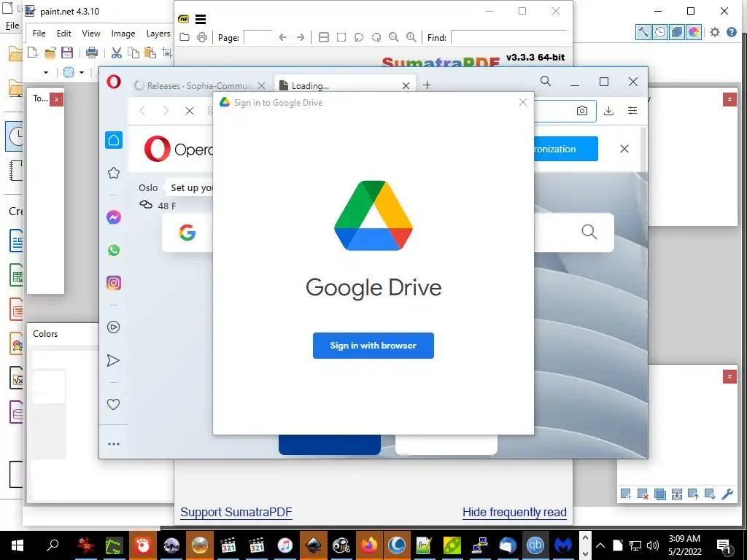Open paint.net File menu
Image resolution: width=747 pixels, height=560 pixels.
(x=39, y=34)
